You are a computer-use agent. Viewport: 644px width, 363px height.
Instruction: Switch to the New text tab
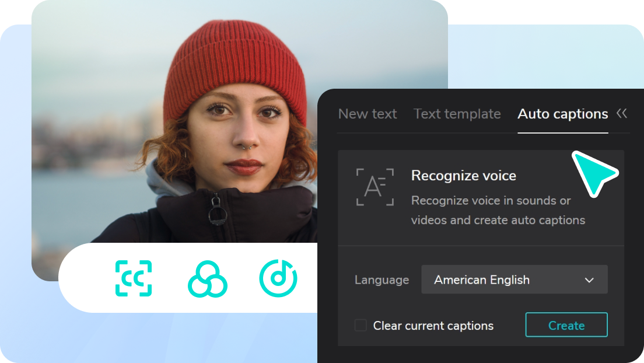pyautogui.click(x=367, y=114)
